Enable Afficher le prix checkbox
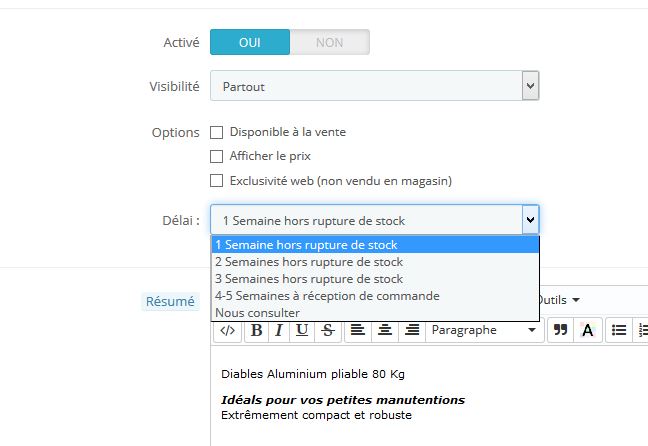The height and width of the screenshot is (446, 648). coord(216,156)
